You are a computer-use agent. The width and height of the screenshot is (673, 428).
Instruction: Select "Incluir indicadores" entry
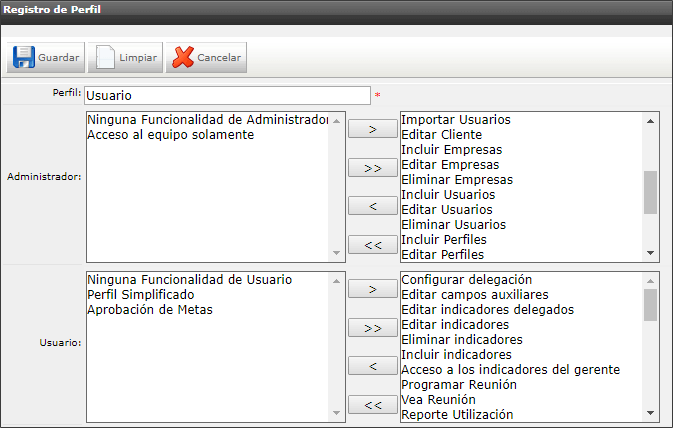pos(456,355)
